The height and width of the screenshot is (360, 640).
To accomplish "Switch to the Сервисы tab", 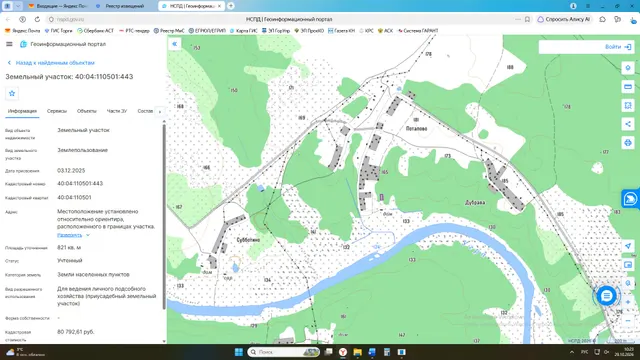I will pos(57,111).
